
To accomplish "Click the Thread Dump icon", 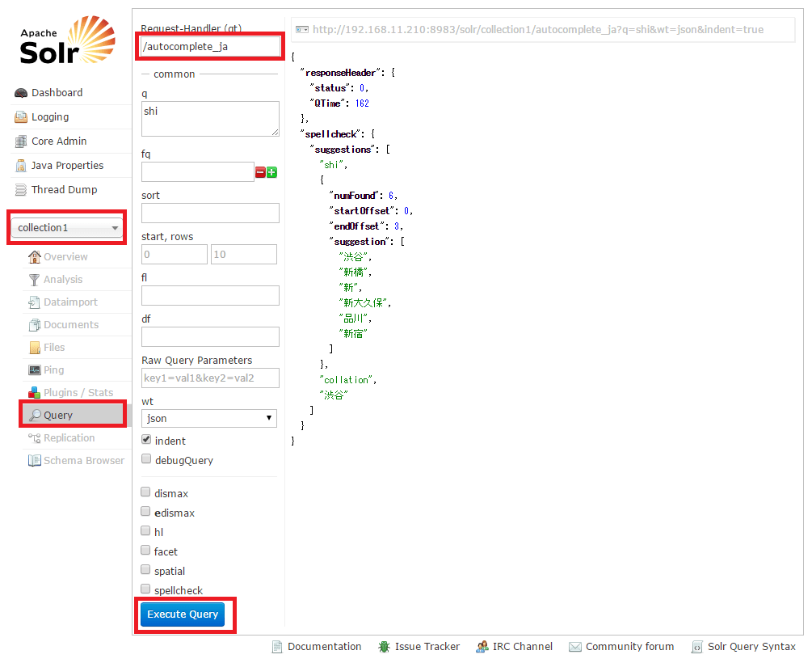I will tap(21, 190).
